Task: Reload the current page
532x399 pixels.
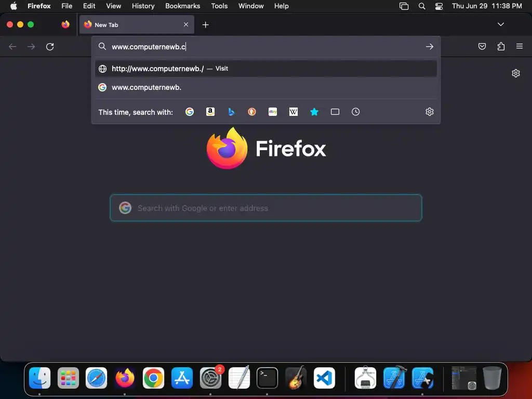Action: click(x=50, y=46)
